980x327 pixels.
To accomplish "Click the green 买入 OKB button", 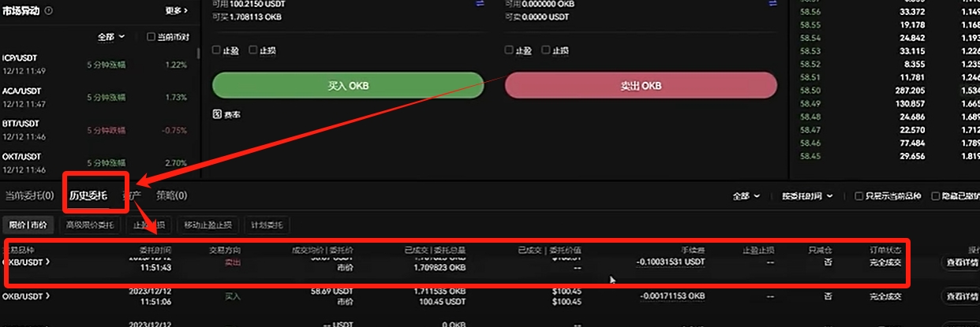I will (x=348, y=85).
